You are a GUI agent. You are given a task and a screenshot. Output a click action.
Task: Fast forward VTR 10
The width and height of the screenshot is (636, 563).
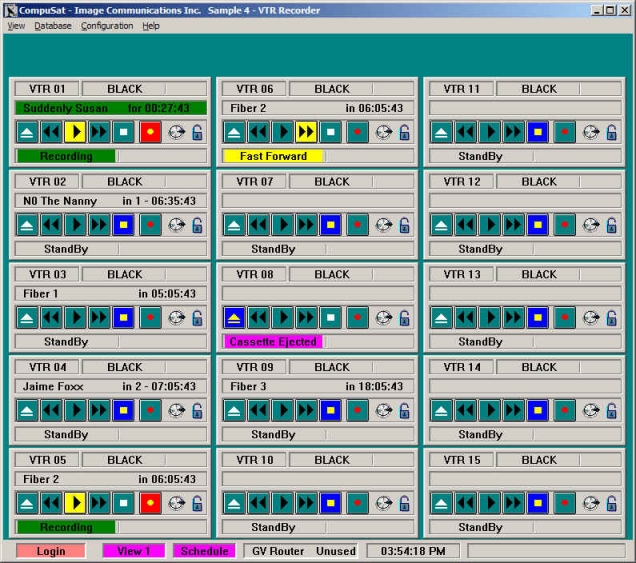[x=306, y=503]
